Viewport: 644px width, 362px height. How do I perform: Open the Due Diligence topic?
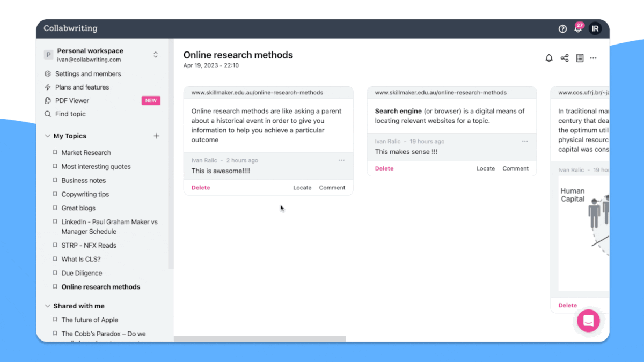pyautogui.click(x=82, y=273)
